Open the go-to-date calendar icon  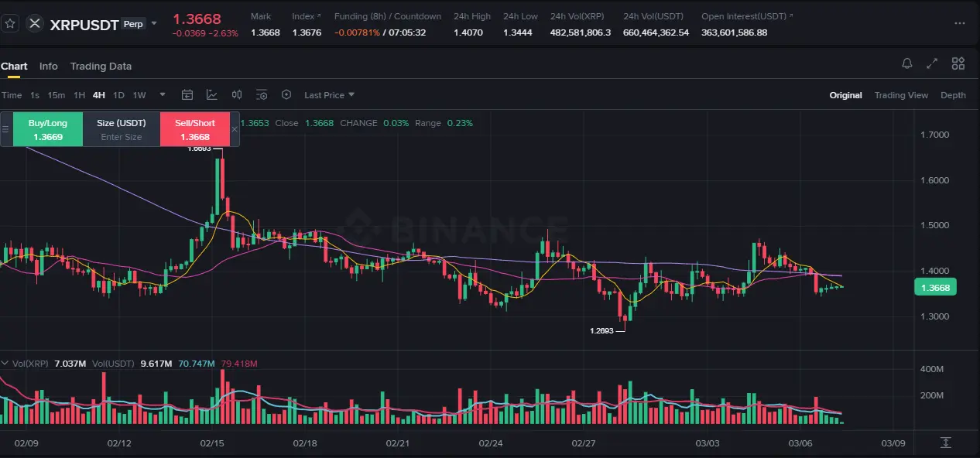coord(187,95)
